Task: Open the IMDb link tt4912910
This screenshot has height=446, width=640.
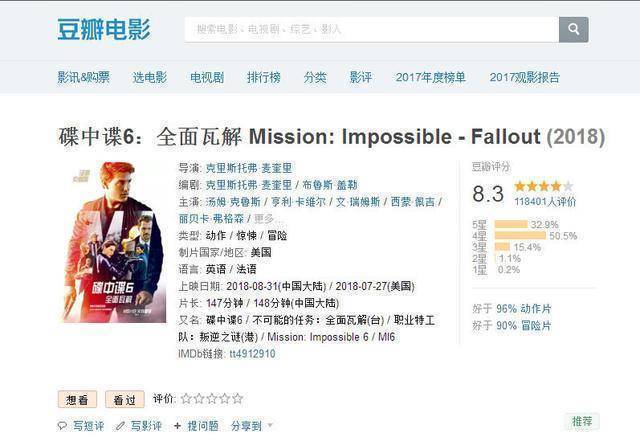Action: pyautogui.click(x=252, y=353)
